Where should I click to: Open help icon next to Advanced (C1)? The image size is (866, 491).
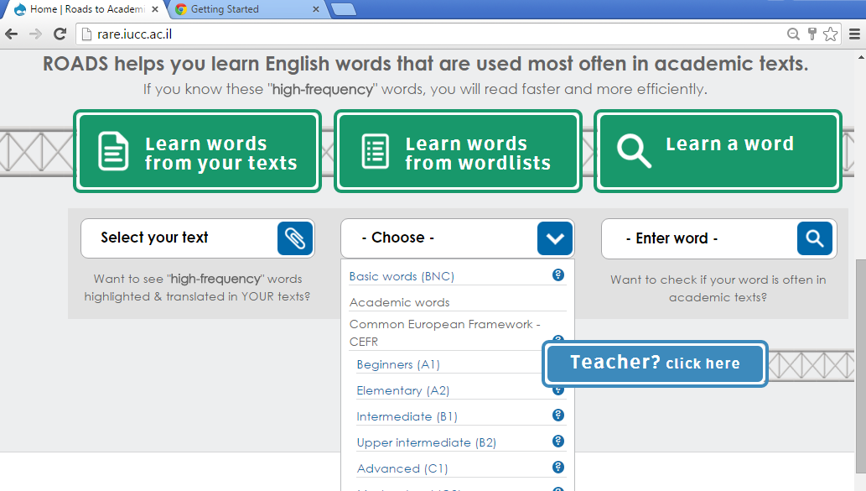click(558, 467)
